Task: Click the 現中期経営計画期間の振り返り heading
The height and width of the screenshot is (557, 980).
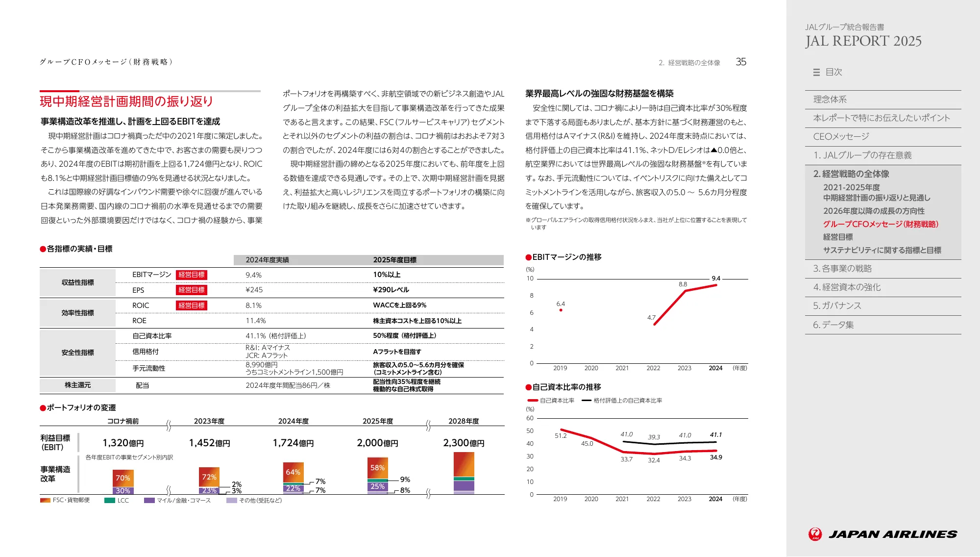Action: click(x=126, y=101)
